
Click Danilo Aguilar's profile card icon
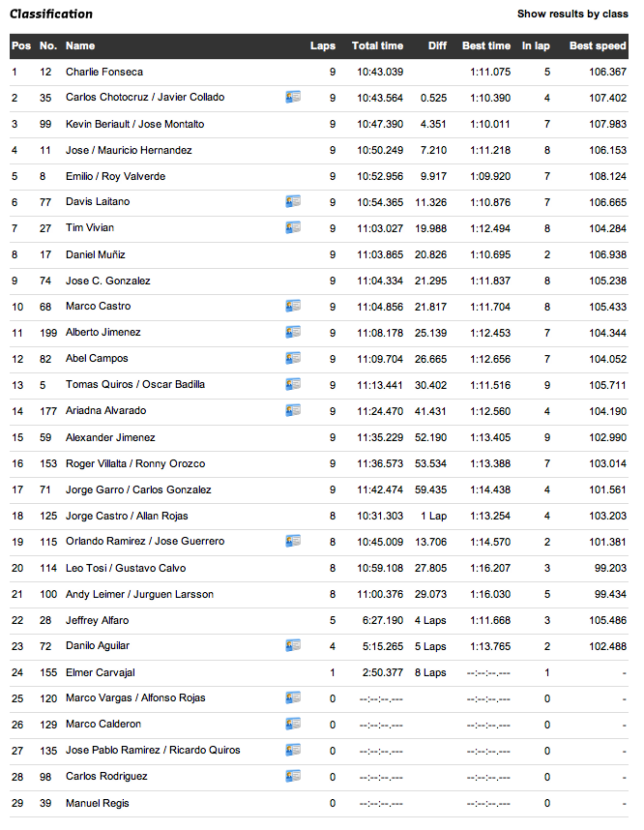click(x=293, y=645)
